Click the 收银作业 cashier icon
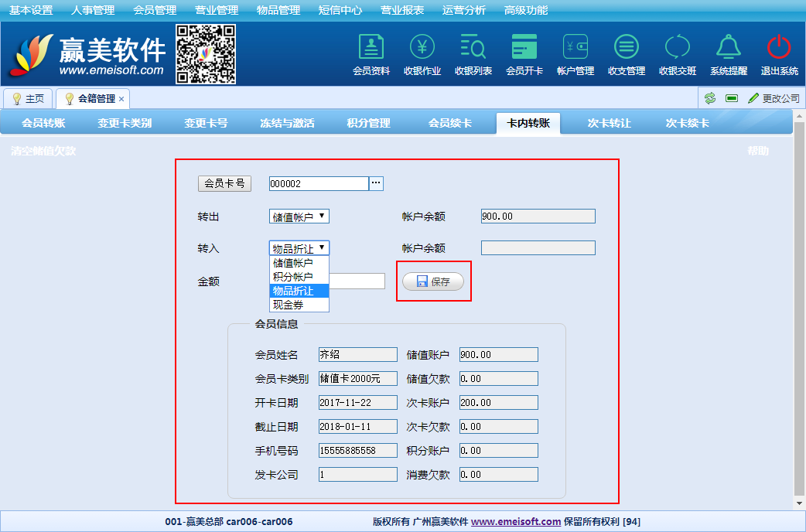Screen dimensions: 806x532 (422, 48)
